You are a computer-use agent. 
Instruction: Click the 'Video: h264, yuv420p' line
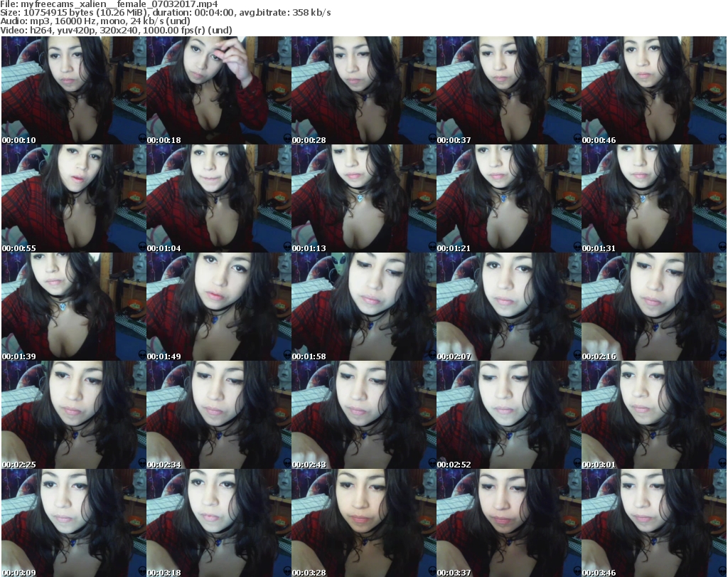[116, 30]
